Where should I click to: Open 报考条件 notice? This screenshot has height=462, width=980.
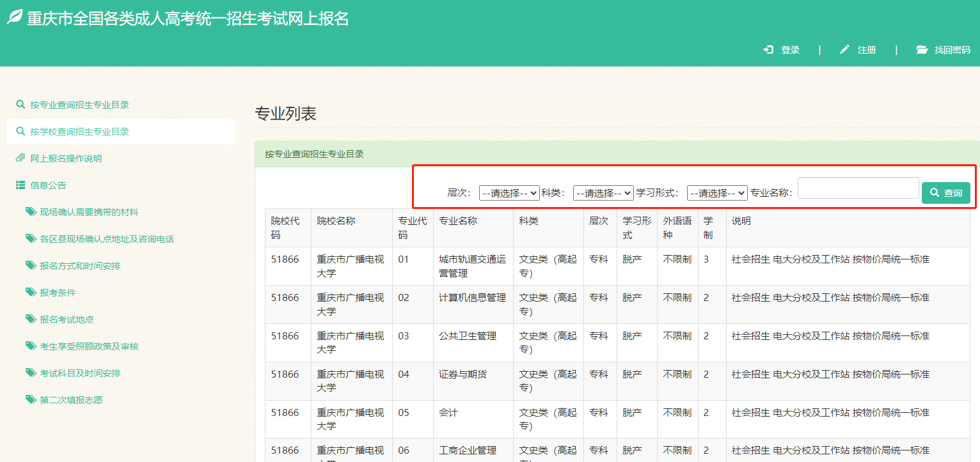click(x=58, y=293)
